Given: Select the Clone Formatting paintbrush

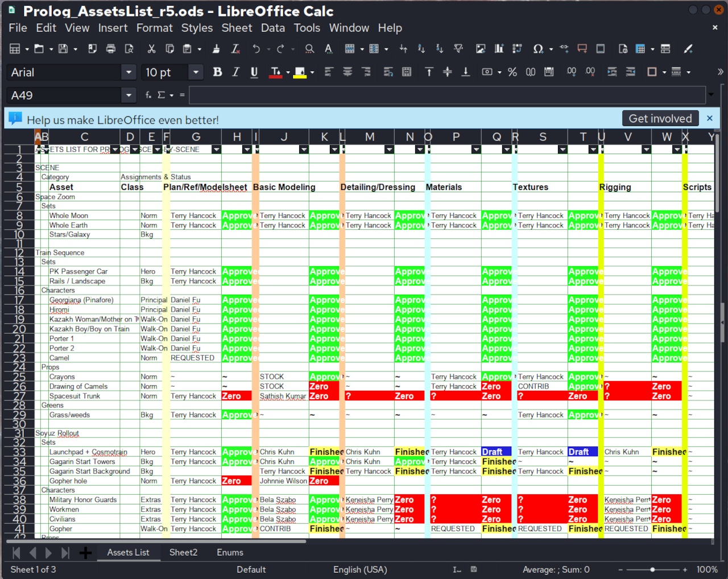Looking at the screenshot, I should tap(216, 49).
